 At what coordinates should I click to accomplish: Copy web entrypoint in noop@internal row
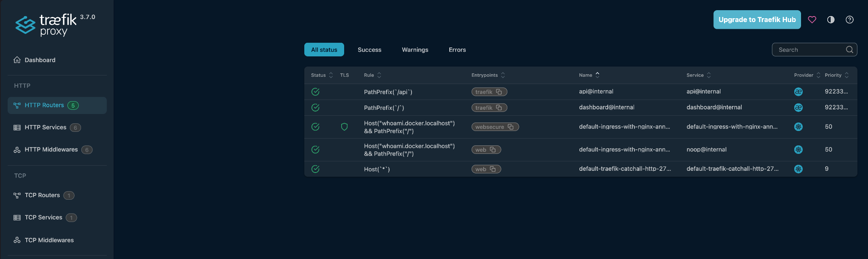493,150
